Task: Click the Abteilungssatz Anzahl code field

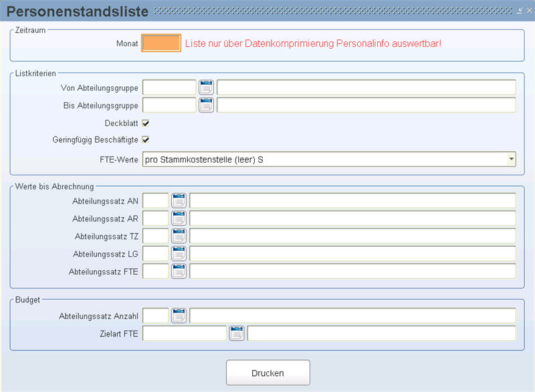Action: click(x=156, y=316)
